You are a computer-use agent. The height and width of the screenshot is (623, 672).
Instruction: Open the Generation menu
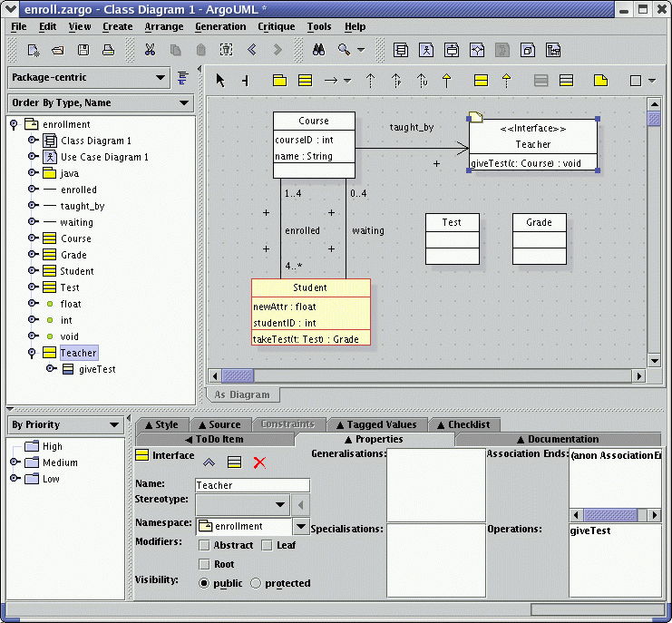220,26
